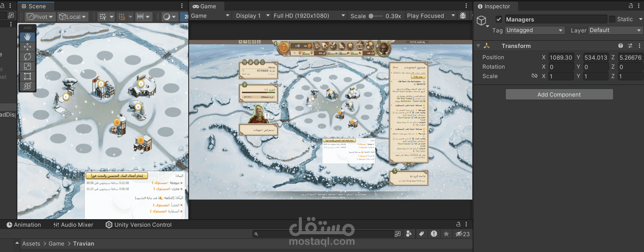
Task: Select the combined Transform tool
Action: tap(27, 86)
